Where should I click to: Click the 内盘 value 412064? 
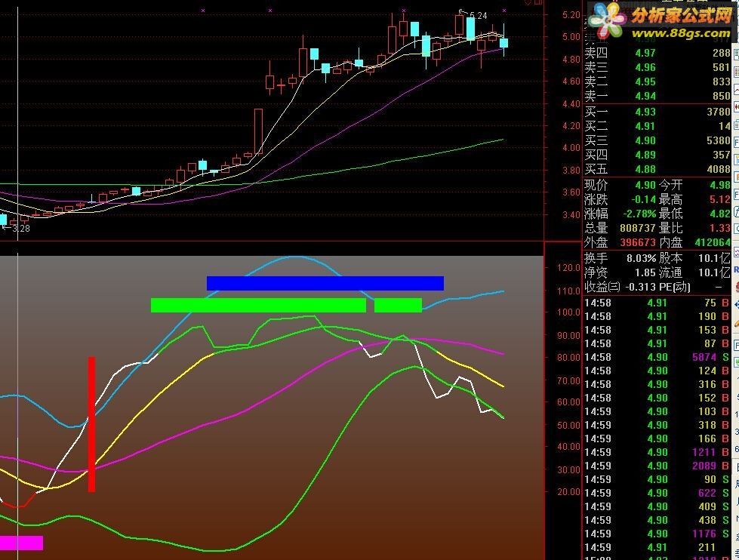pyautogui.click(x=713, y=242)
